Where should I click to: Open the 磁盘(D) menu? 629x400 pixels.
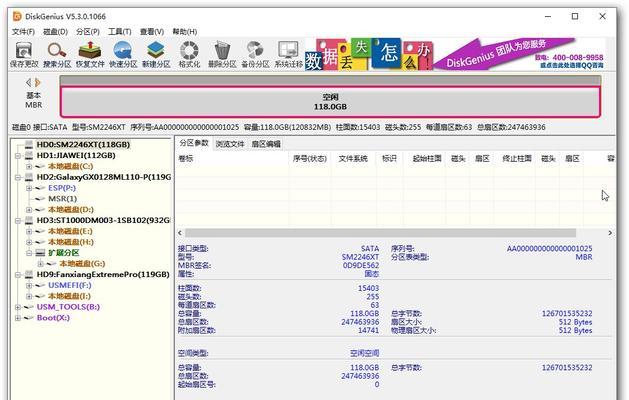click(x=55, y=32)
